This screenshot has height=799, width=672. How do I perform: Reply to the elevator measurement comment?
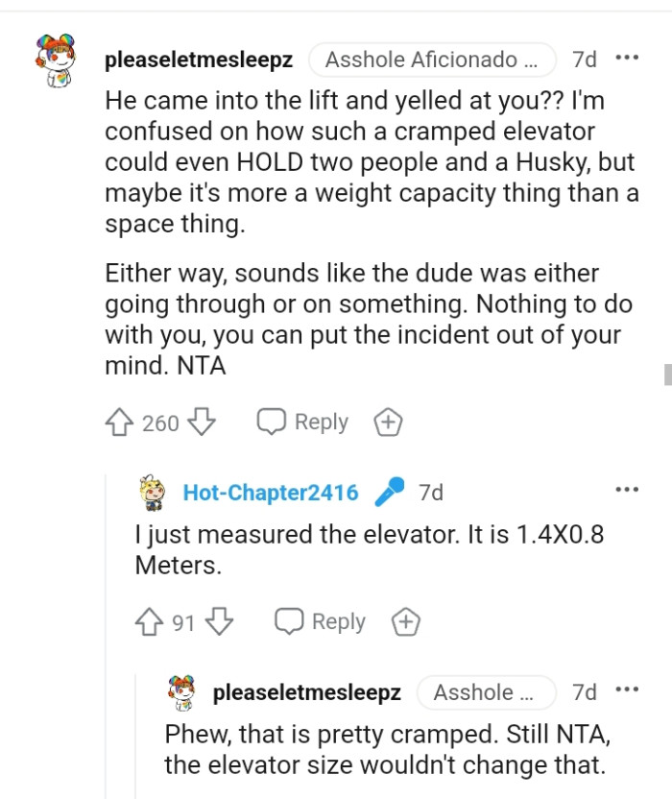[320, 621]
